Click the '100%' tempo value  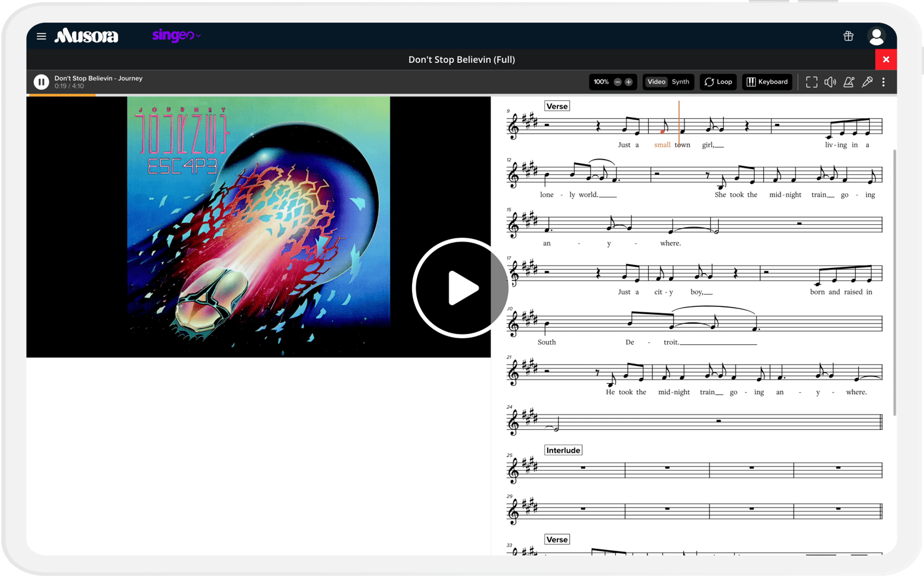[601, 82]
